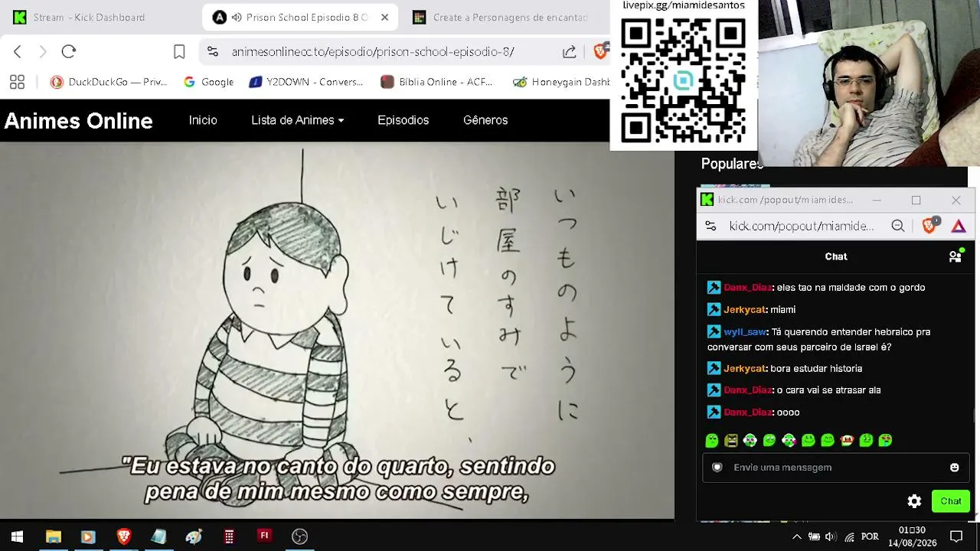Open the Episodios menu item
The image size is (980, 551).
coord(403,120)
